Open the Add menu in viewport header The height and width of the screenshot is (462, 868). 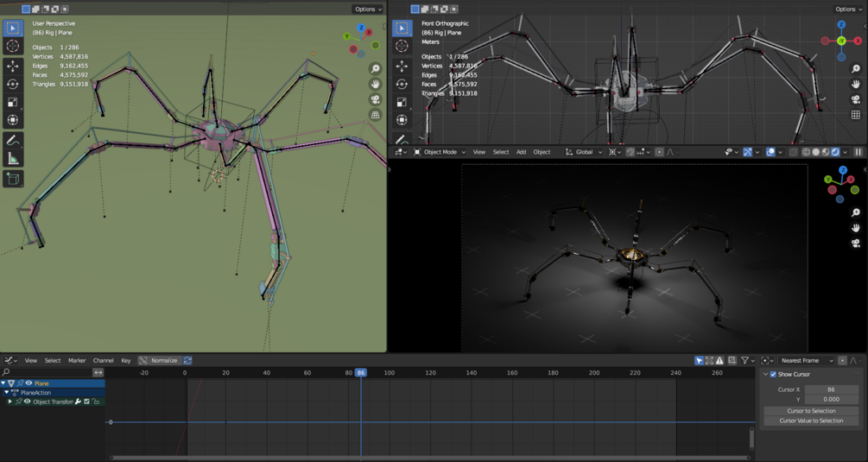(521, 152)
